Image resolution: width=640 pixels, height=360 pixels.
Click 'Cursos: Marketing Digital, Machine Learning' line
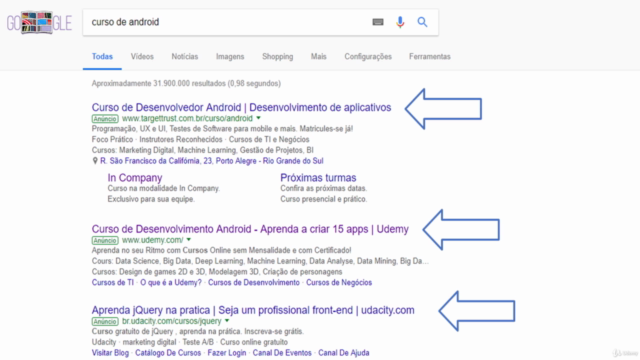click(202, 150)
